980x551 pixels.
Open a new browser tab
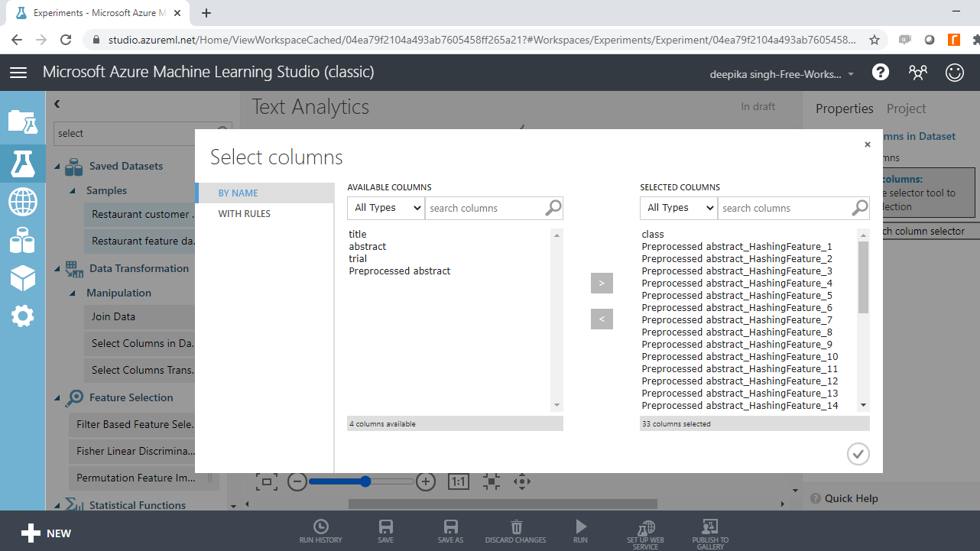pos(206,13)
